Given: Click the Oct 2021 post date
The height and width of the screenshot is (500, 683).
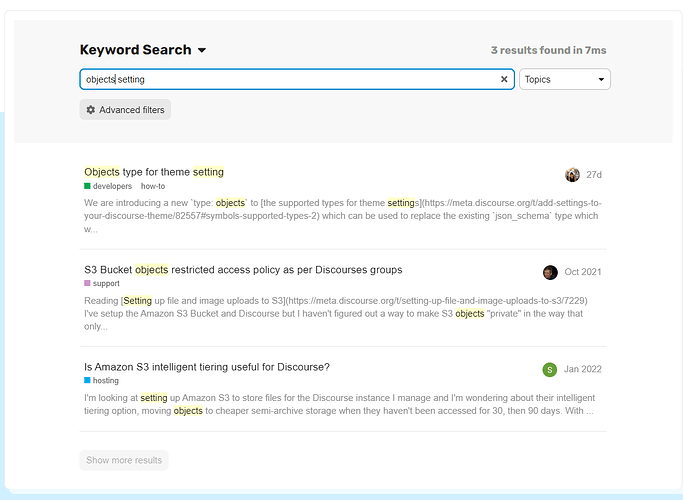Looking at the screenshot, I should point(583,272).
